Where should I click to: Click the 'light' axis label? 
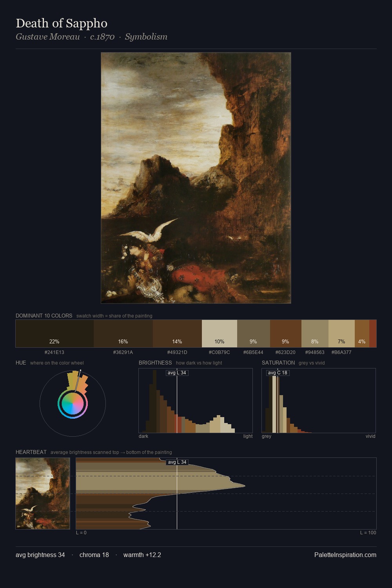[248, 436]
